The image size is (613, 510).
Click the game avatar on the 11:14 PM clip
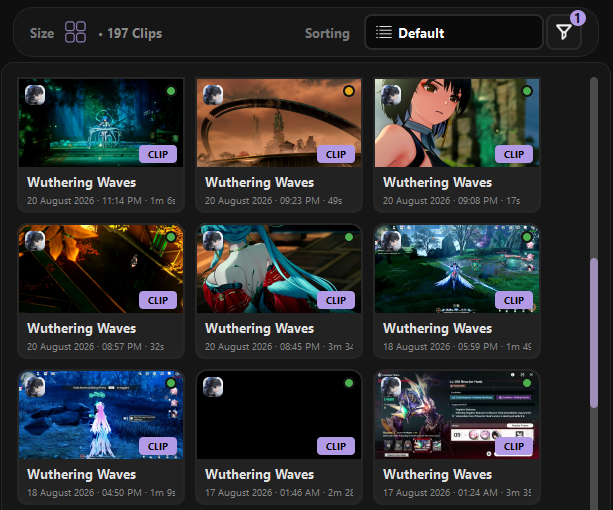(35, 95)
